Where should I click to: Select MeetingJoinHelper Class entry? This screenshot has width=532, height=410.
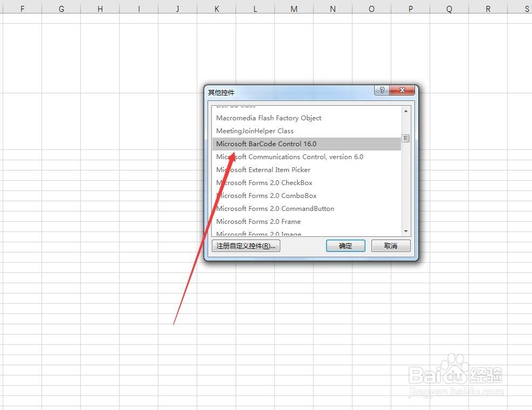306,131
